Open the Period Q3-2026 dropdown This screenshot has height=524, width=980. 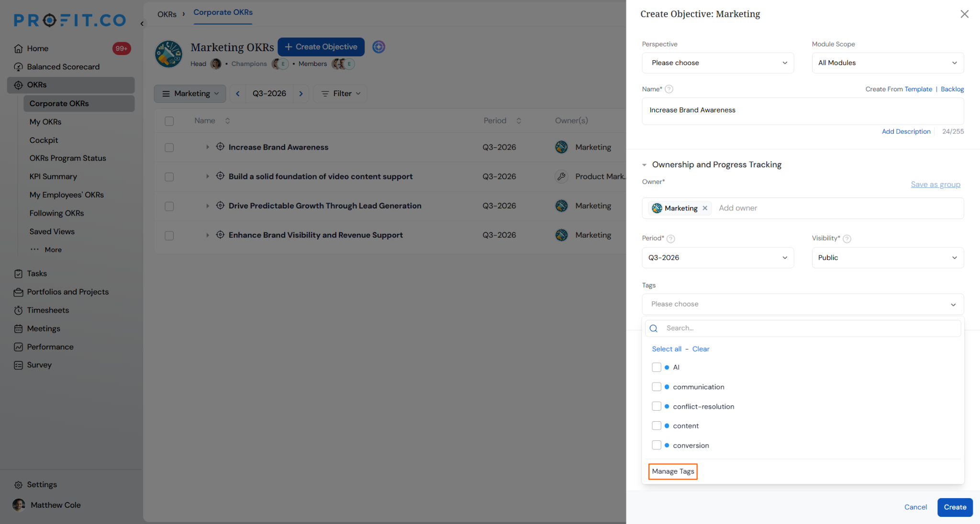(x=718, y=258)
